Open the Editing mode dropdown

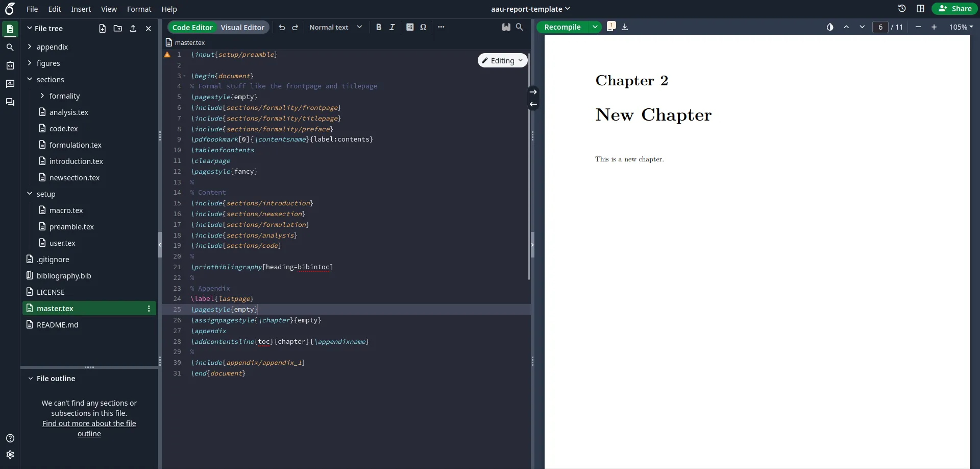click(502, 60)
